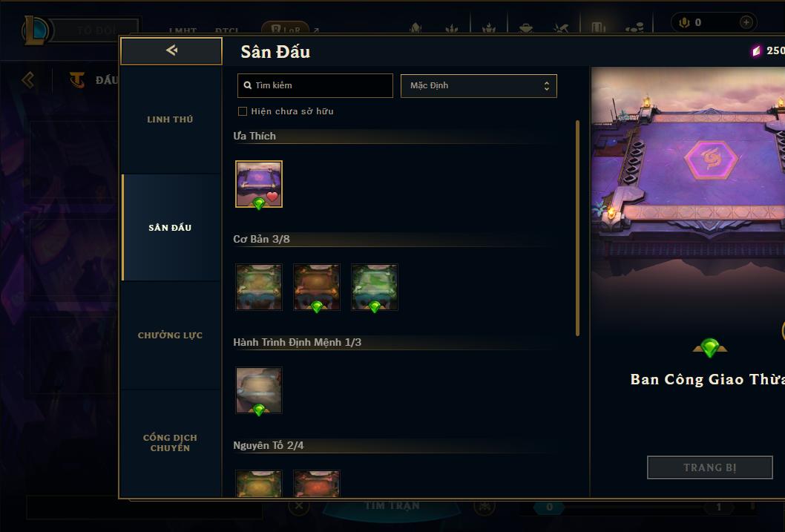Click the back arrow above the sidebar
This screenshot has width=785, height=532.
(x=171, y=50)
